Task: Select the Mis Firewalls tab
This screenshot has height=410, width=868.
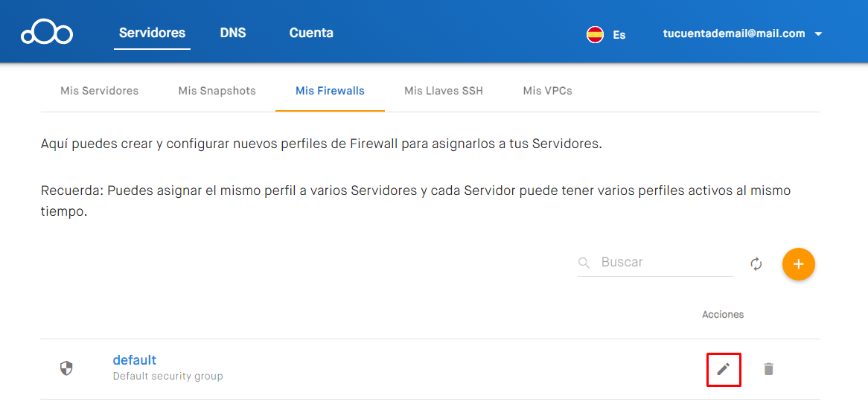Action: 330,91
